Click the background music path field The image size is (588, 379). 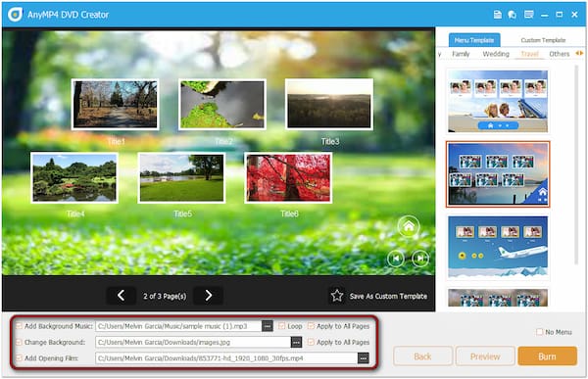point(179,326)
